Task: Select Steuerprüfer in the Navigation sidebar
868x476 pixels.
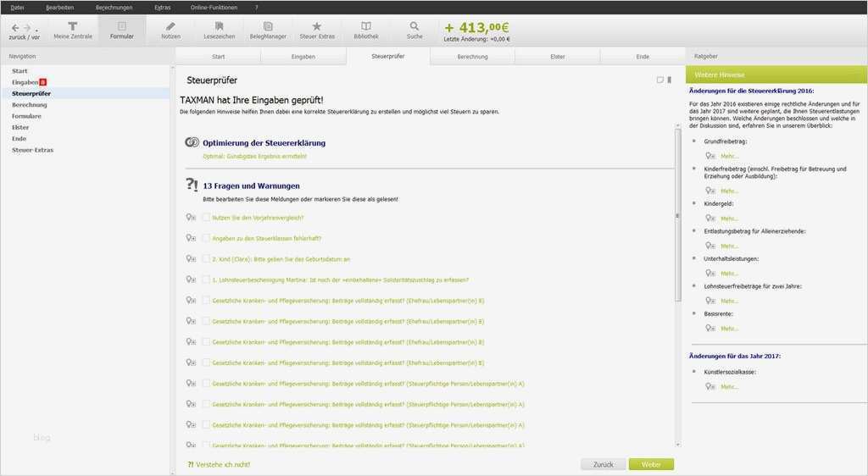Action: (x=31, y=93)
